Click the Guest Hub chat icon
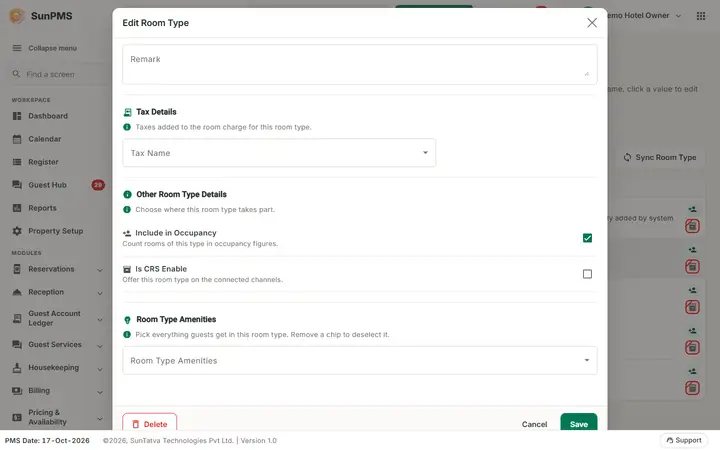Image resolution: width=720 pixels, height=450 pixels. (17, 185)
